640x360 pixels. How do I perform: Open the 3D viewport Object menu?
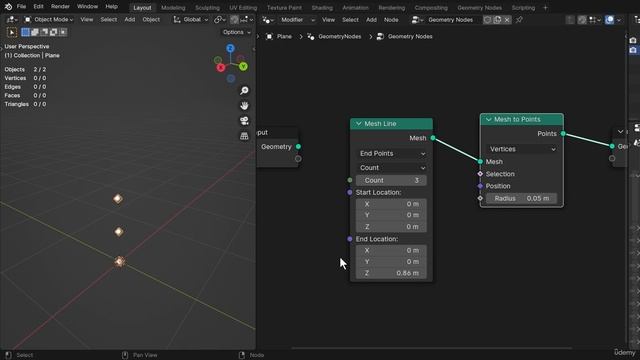point(151,20)
